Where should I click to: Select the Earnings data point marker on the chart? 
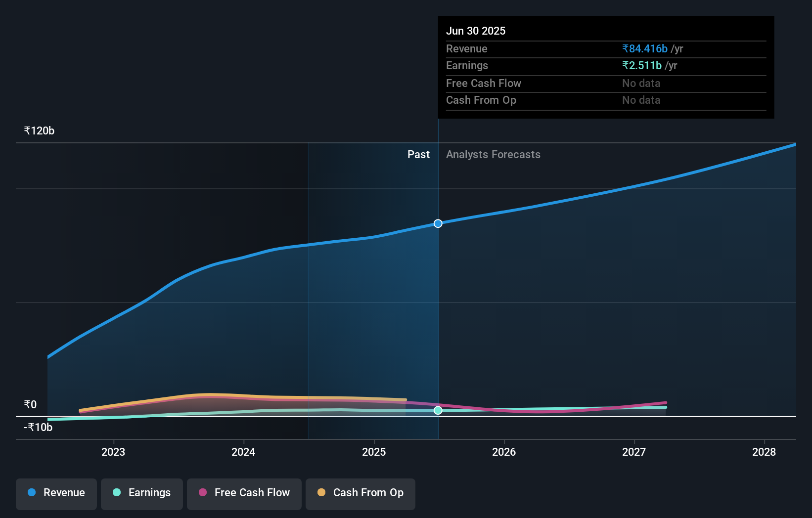[x=437, y=410]
